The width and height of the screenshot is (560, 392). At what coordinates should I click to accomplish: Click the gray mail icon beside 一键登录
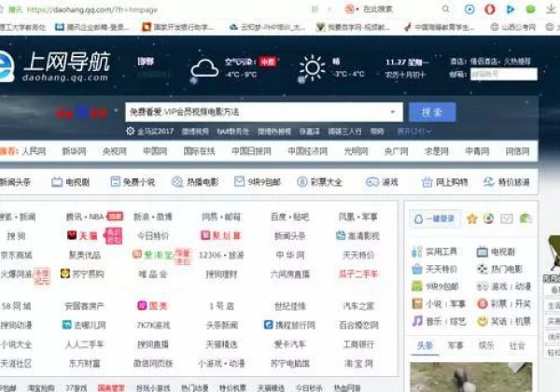[506, 218]
